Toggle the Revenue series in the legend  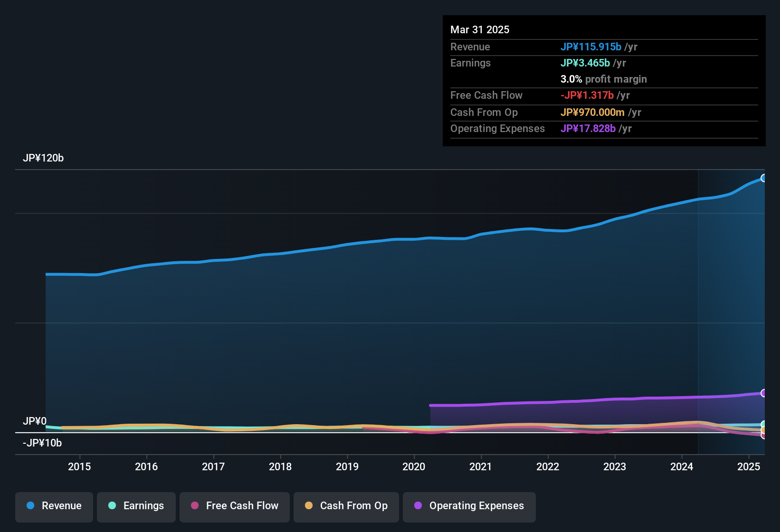(x=54, y=506)
